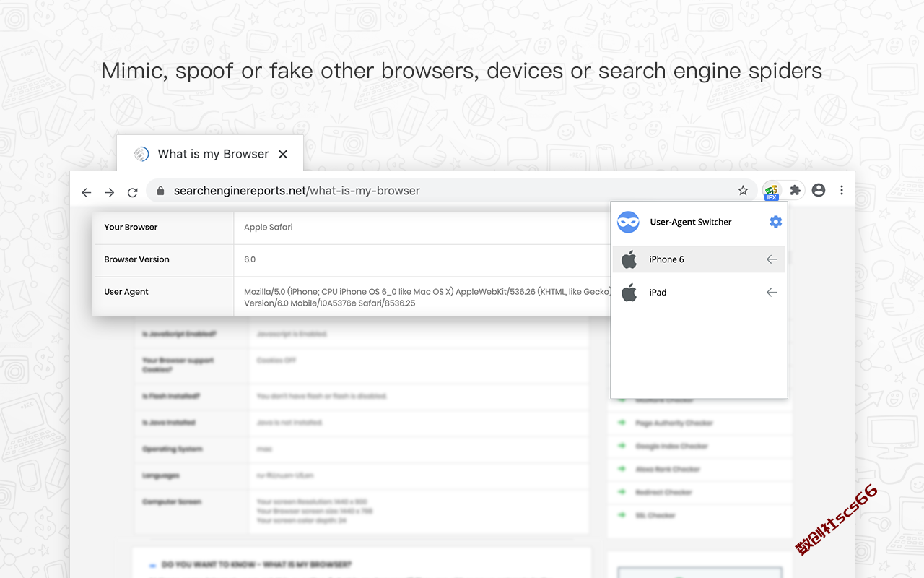Image resolution: width=924 pixels, height=578 pixels.
Task: Select the What is my Browser tab
Action: coord(210,153)
